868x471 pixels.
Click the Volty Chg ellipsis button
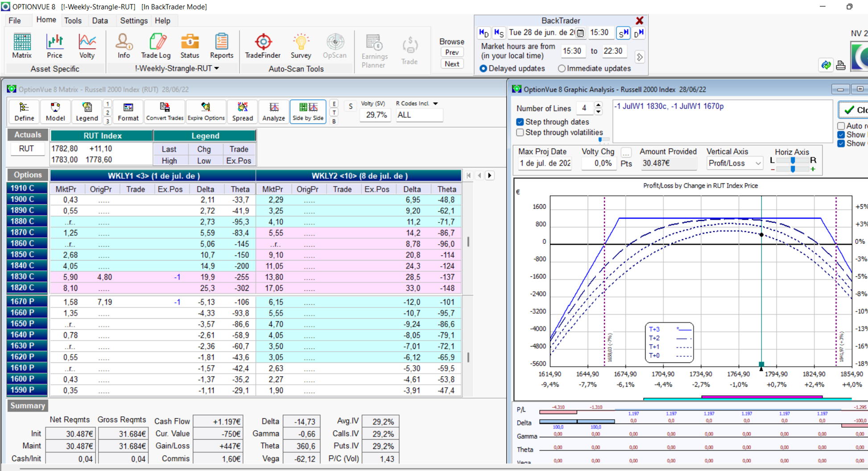tap(626, 153)
